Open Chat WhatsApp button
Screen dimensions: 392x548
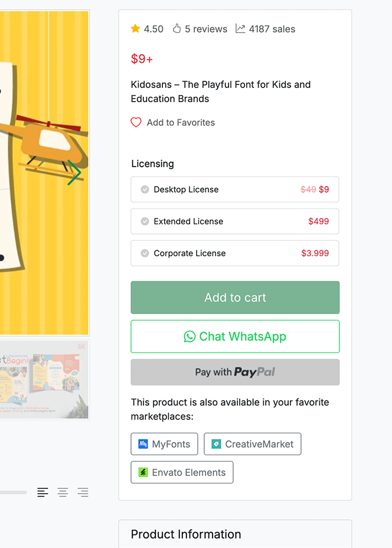coord(235,337)
